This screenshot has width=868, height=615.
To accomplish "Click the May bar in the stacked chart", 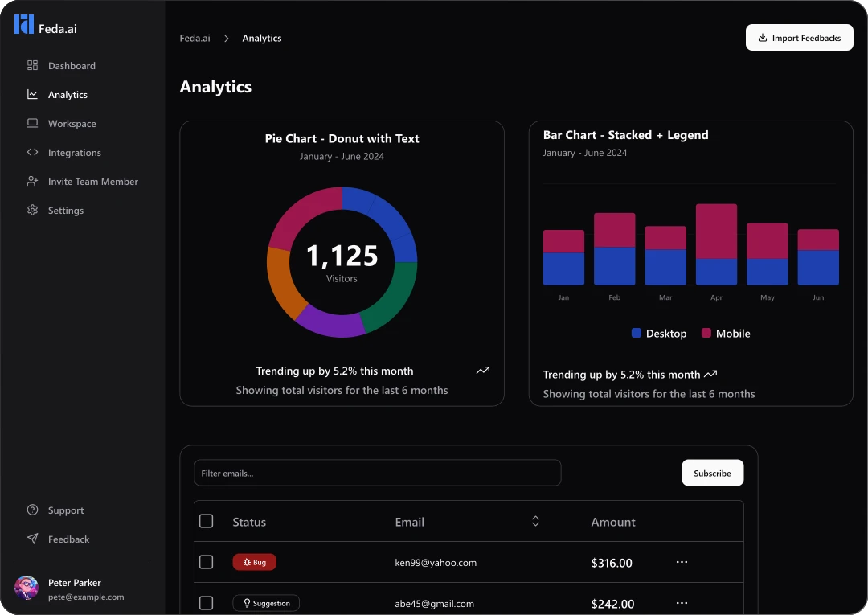I will tap(768, 254).
